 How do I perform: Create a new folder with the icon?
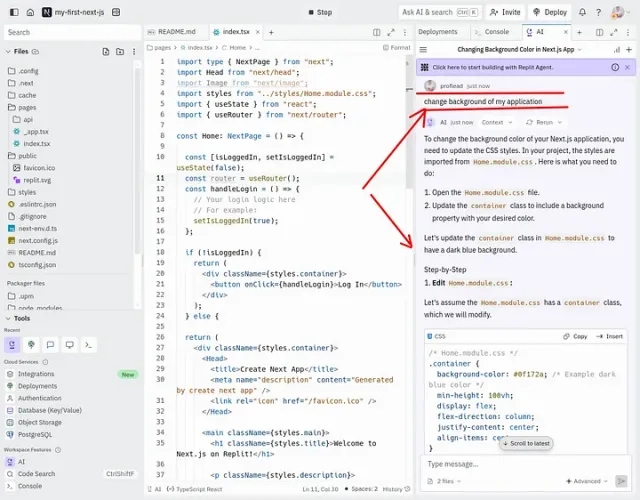[120, 51]
